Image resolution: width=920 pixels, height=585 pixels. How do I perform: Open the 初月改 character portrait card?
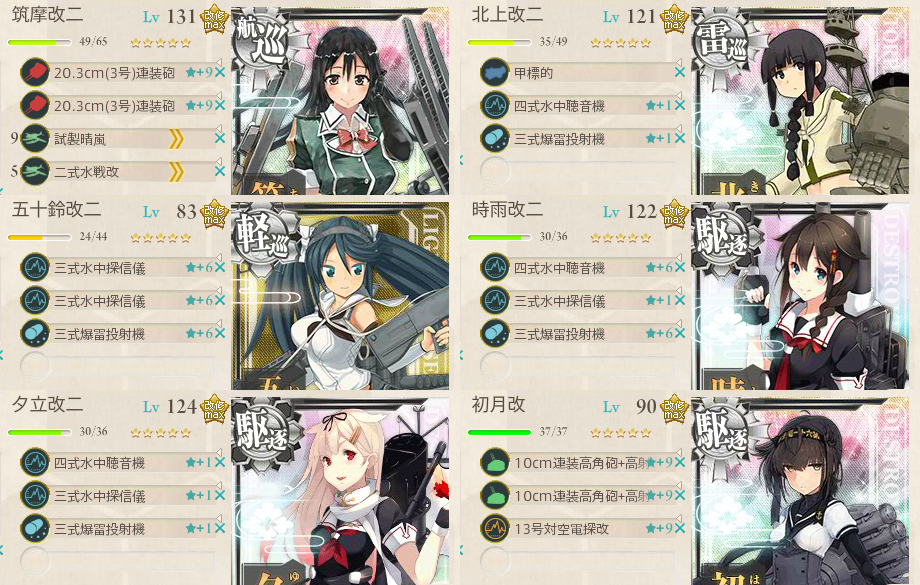click(800, 491)
